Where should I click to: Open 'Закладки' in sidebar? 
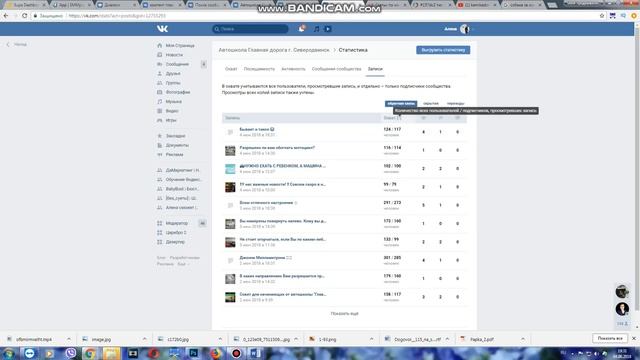pyautogui.click(x=176, y=136)
